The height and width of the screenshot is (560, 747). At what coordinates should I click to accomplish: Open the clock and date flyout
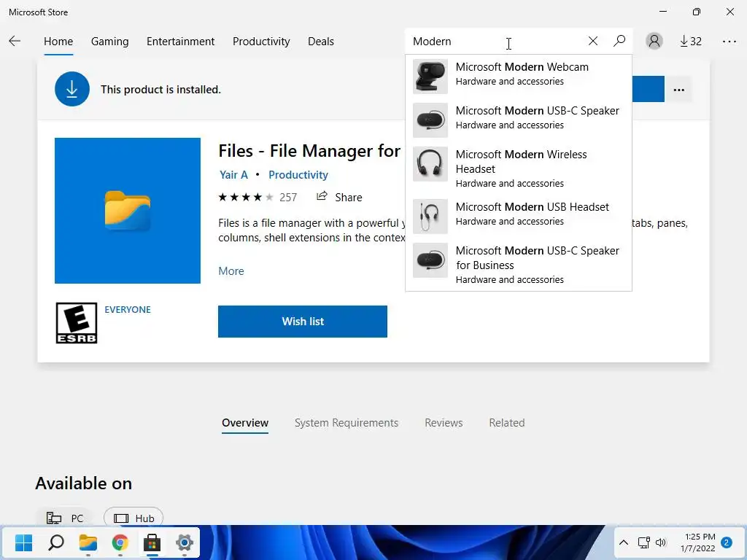pyautogui.click(x=698, y=542)
